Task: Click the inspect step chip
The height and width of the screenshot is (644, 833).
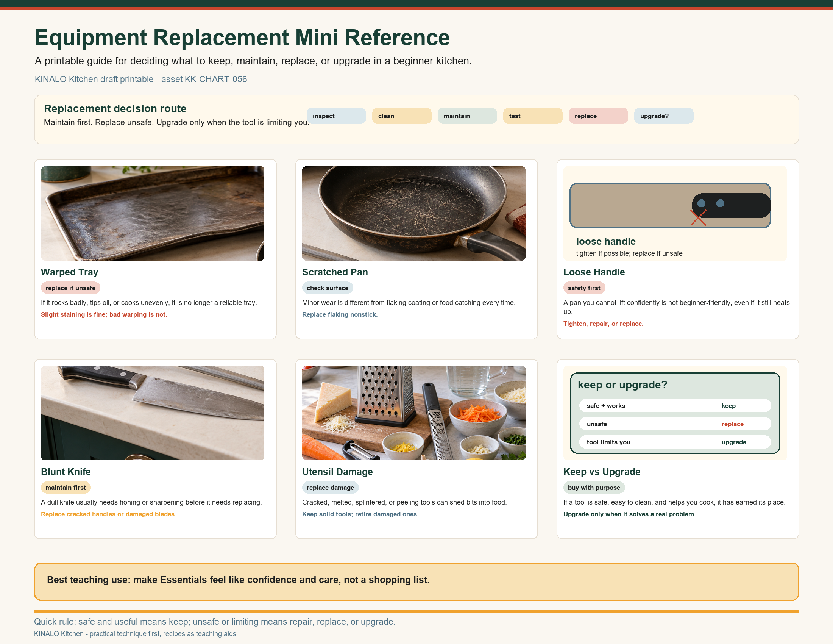Action: [336, 116]
